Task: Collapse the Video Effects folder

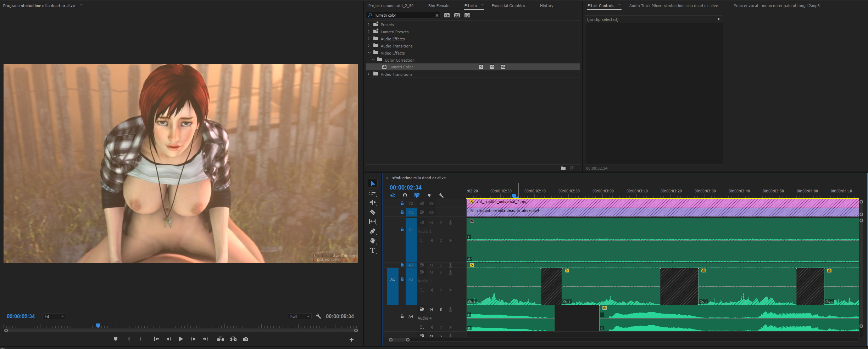Action: pyautogui.click(x=369, y=53)
